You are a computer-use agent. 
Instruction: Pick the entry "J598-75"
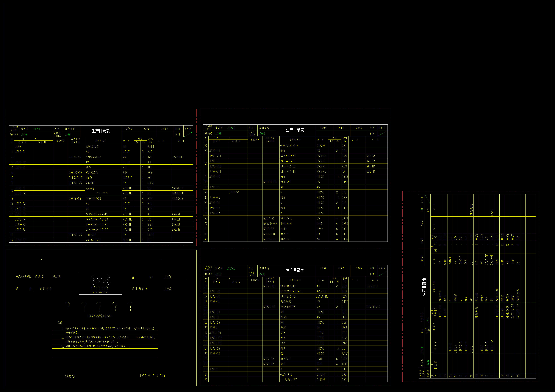[x=20, y=225]
